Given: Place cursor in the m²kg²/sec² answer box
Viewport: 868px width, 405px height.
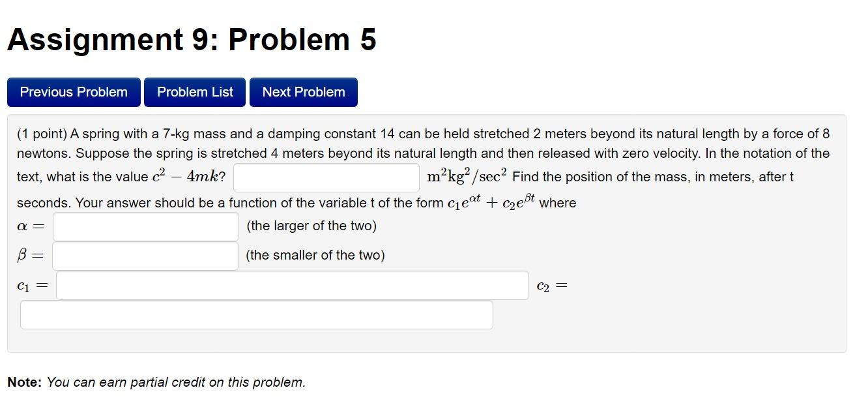Looking at the screenshot, I should (326, 177).
